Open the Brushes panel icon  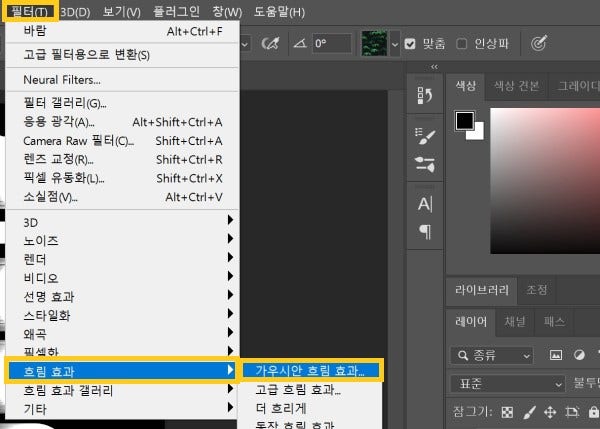(425, 165)
